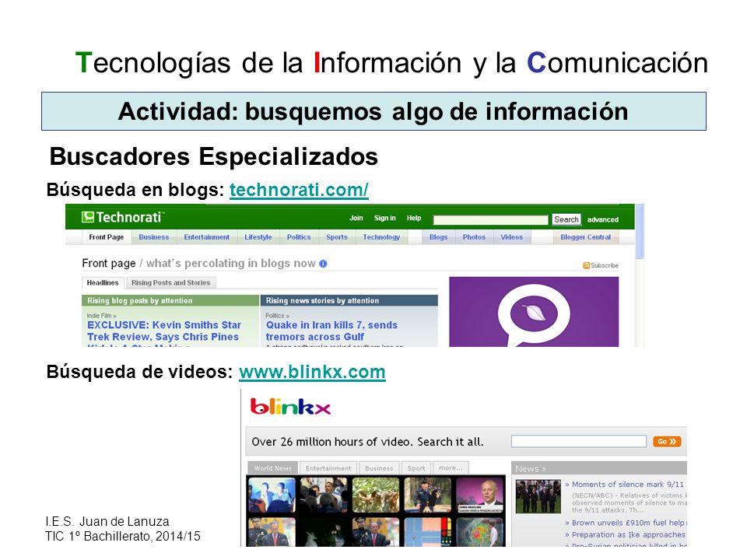747x560 pixels.
Task: Select the Politics tab
Action: (299, 237)
